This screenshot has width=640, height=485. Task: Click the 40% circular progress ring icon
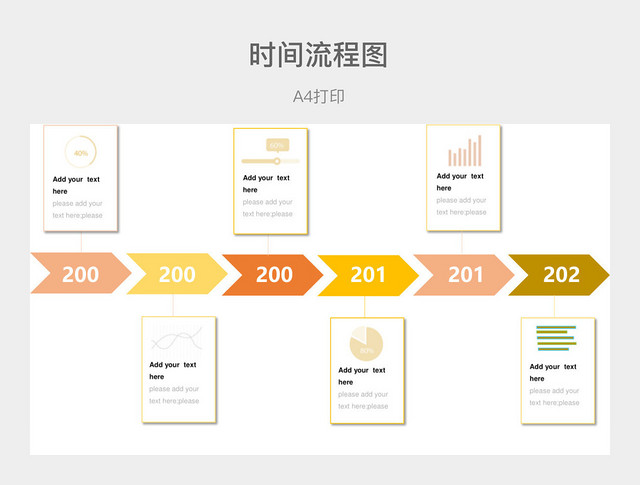(81, 152)
